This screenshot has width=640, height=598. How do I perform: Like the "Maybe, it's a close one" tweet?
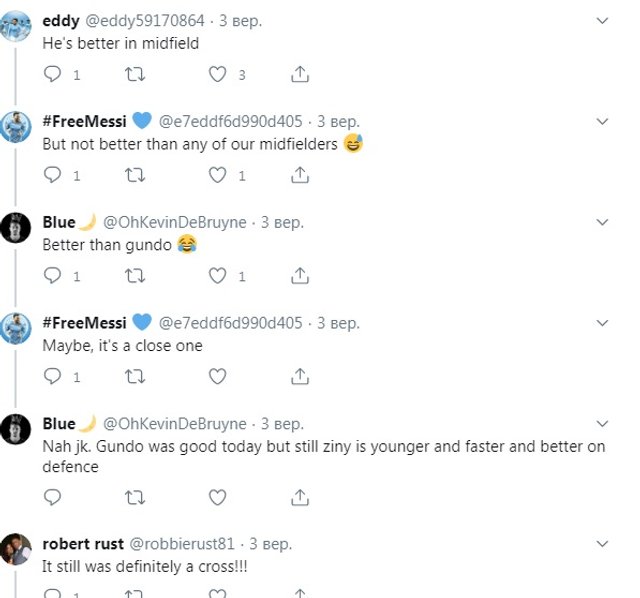pos(217,377)
